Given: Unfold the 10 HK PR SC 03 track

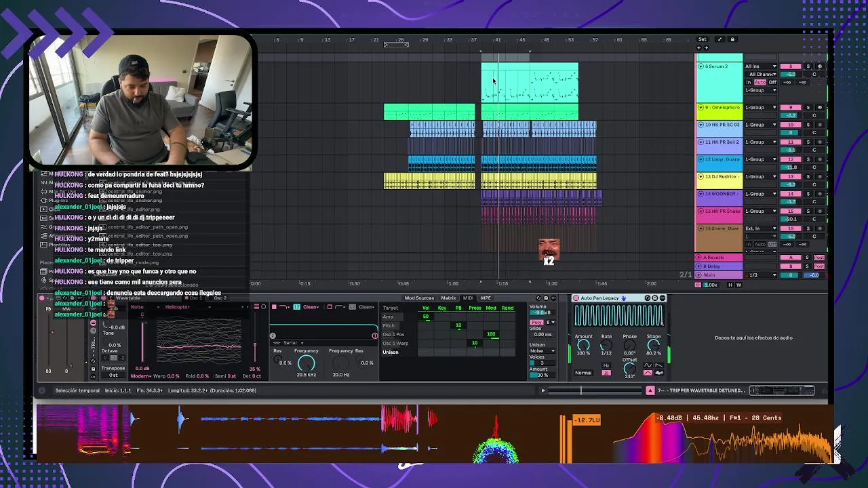Looking at the screenshot, I should [x=701, y=125].
